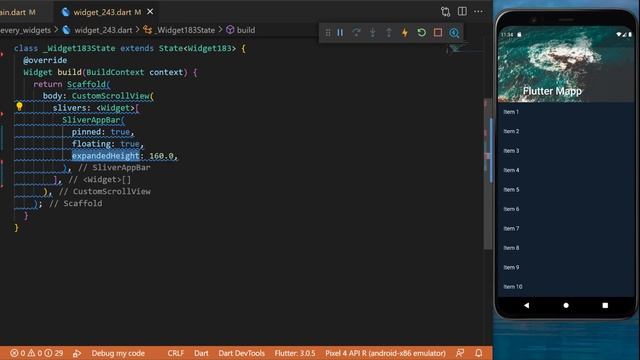
Task: Click the feedback icon in the status bar
Action: [x=460, y=353]
